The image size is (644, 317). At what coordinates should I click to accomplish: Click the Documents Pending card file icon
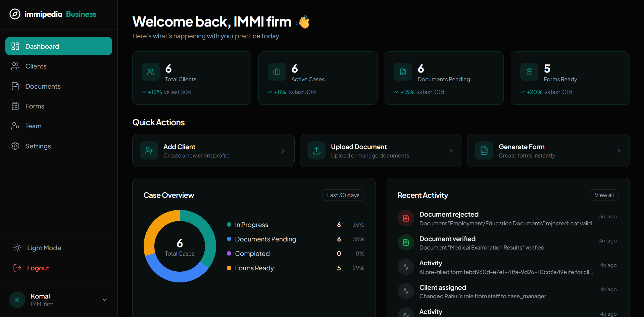click(403, 72)
